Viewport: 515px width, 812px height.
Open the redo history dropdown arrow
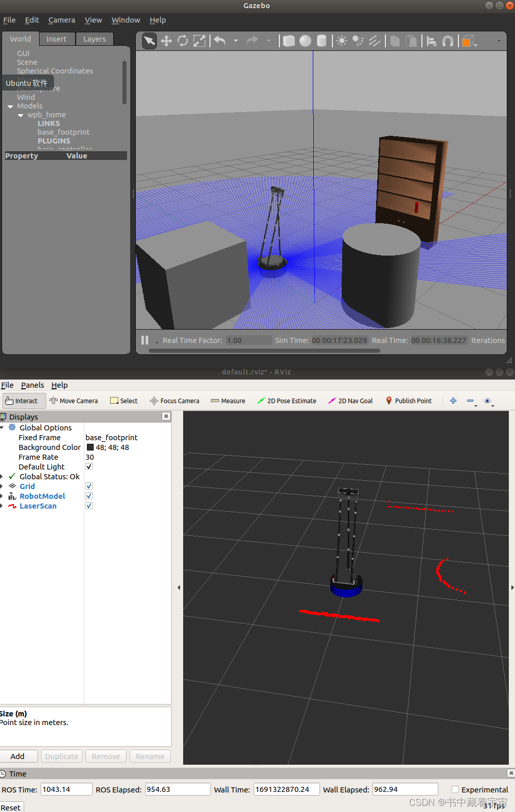[269, 41]
